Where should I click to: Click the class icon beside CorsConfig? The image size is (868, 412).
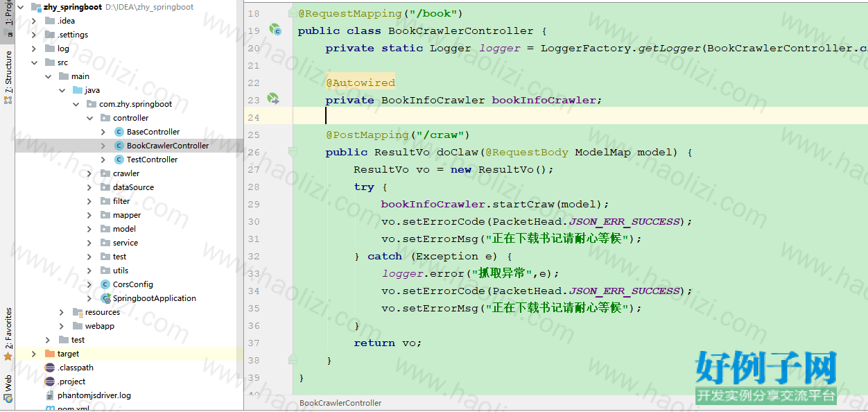(x=105, y=284)
